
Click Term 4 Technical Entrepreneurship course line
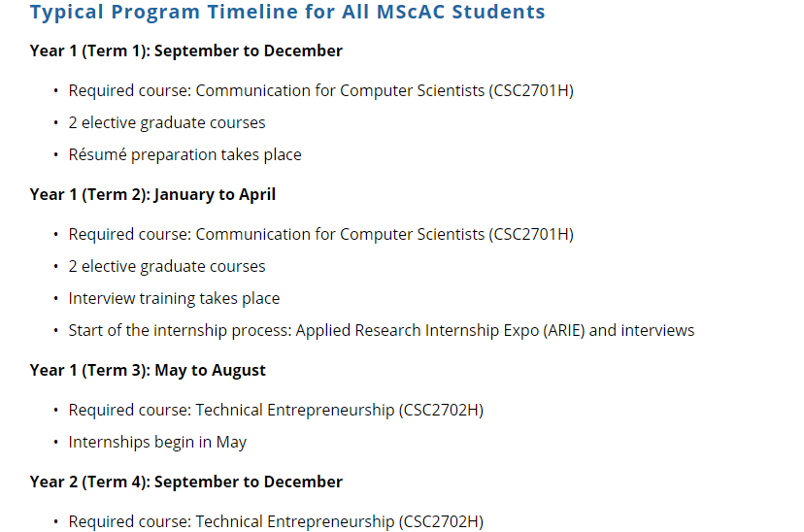tap(276, 521)
